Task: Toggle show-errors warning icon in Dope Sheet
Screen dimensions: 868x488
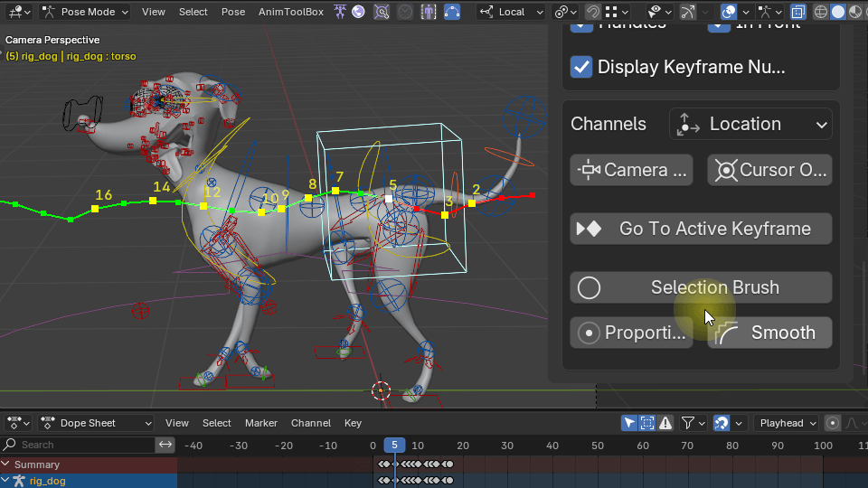Action: coord(666,423)
